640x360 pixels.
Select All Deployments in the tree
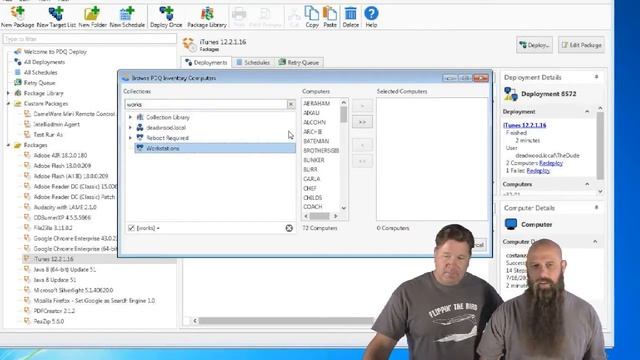[44, 62]
